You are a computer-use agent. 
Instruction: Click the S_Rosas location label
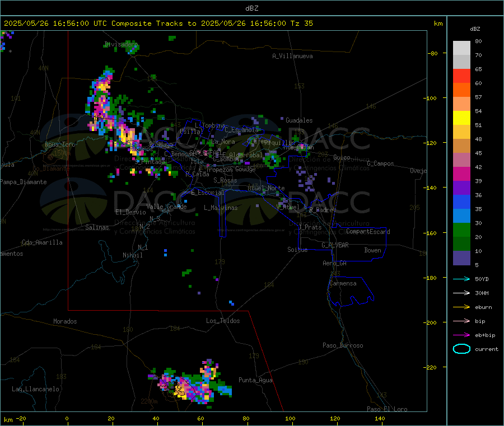tap(225, 180)
